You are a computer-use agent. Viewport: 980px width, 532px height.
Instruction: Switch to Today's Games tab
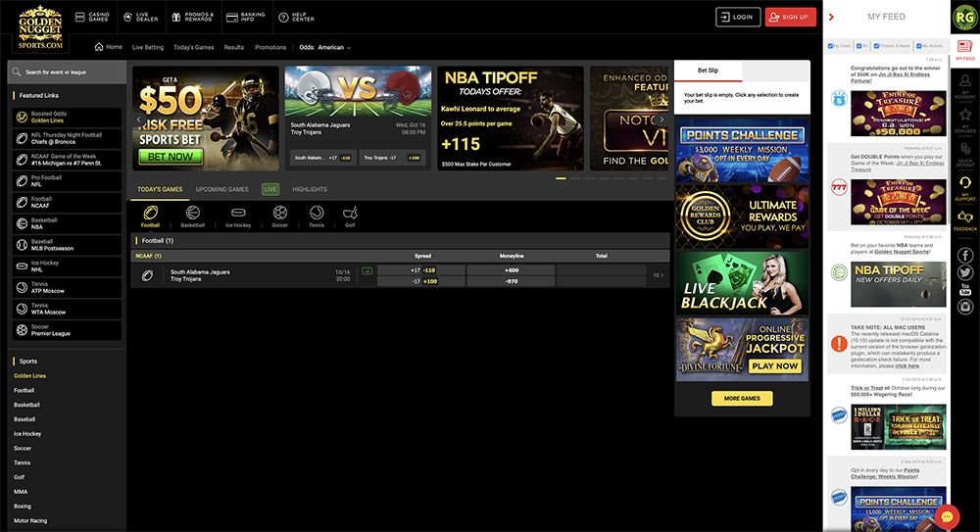click(160, 189)
